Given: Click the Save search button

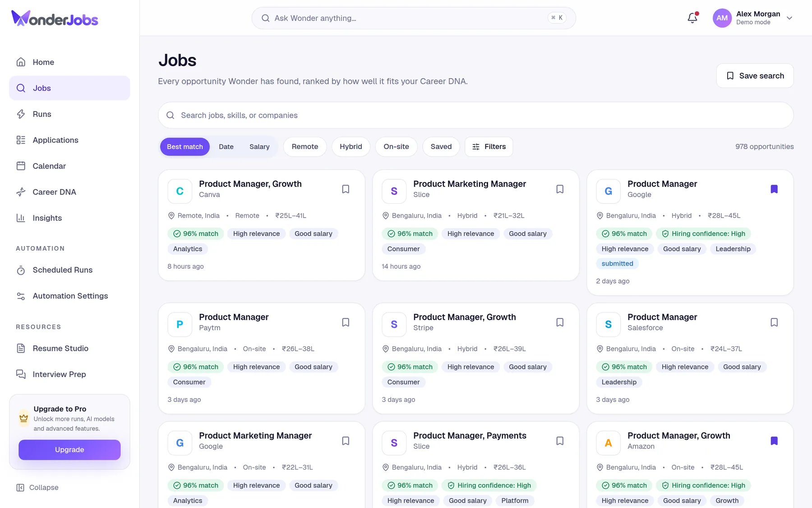Looking at the screenshot, I should pyautogui.click(x=755, y=76).
